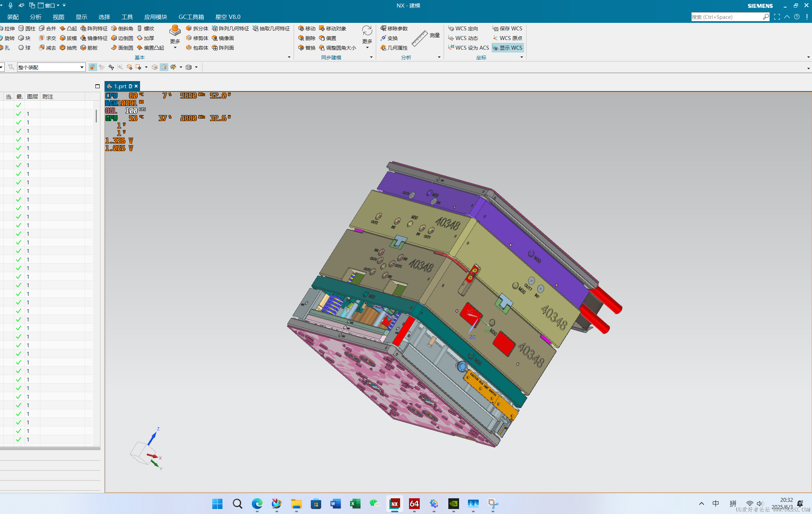Close the 1.prt document tab
This screenshot has height=514, width=812.
[136, 86]
